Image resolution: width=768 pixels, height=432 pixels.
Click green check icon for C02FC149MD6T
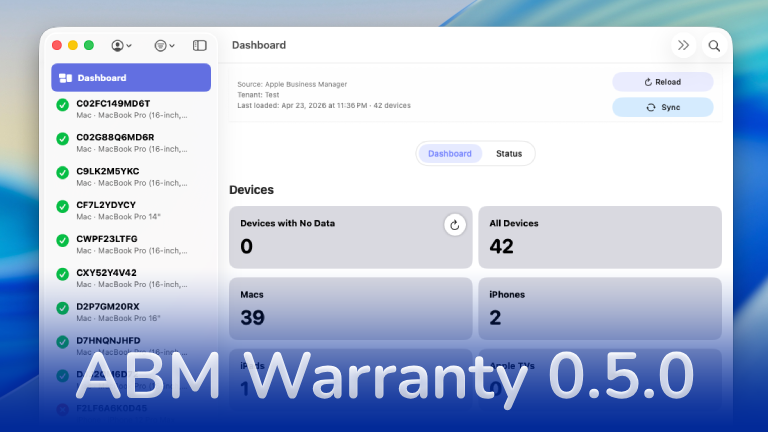click(63, 105)
